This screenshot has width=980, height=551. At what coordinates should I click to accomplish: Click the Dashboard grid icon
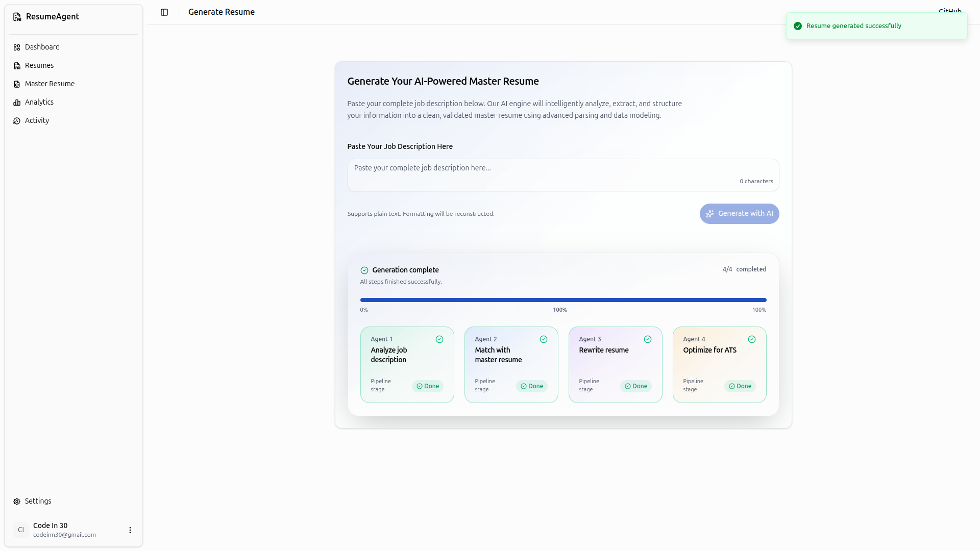click(x=17, y=47)
